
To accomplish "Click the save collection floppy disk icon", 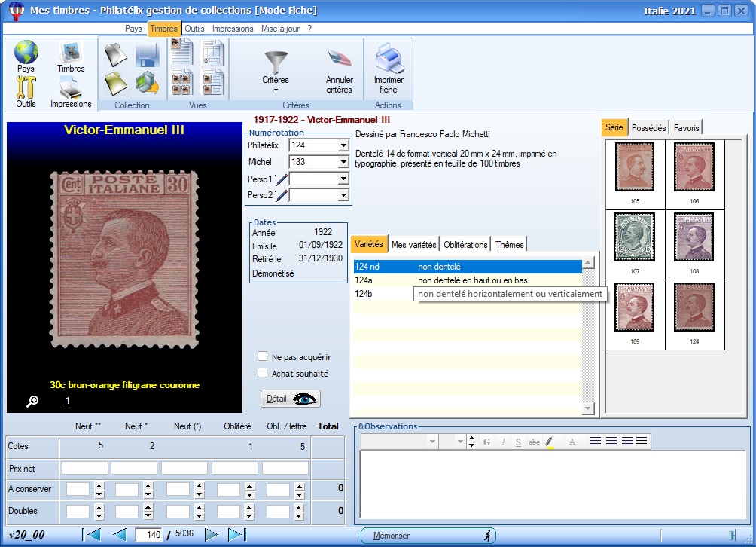I will (x=148, y=54).
